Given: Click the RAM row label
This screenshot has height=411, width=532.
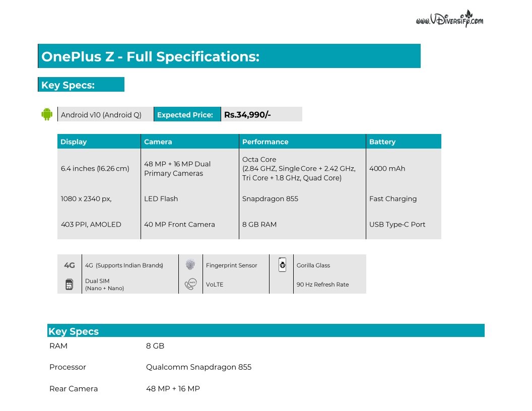Looking at the screenshot, I should click(58, 346).
